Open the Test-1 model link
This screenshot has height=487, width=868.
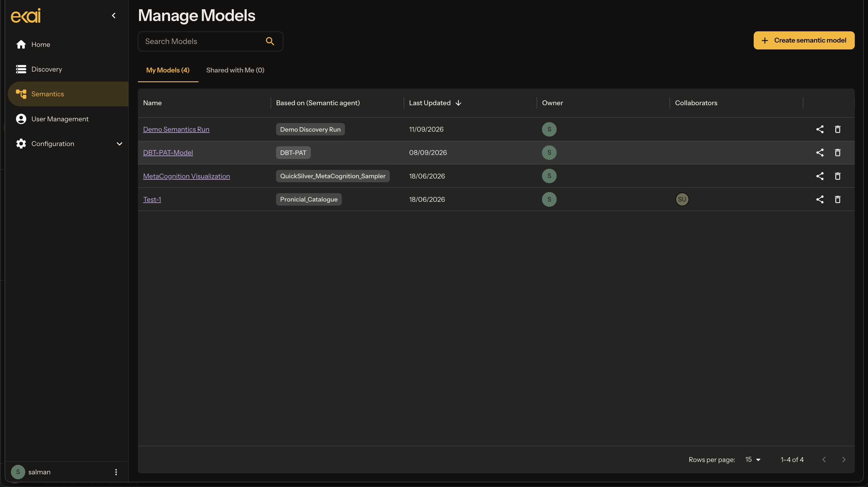coord(152,199)
